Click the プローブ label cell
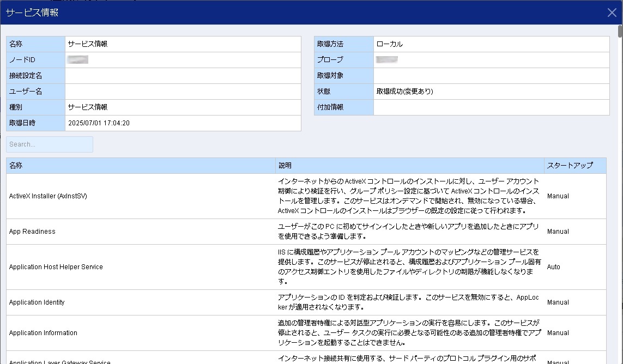 pos(344,60)
